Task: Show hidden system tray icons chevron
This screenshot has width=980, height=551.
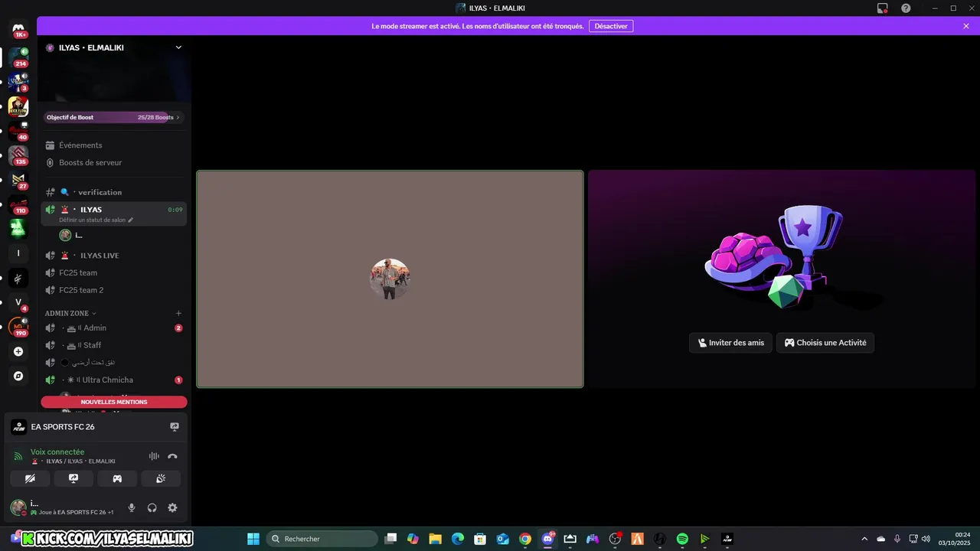Action: pyautogui.click(x=864, y=539)
